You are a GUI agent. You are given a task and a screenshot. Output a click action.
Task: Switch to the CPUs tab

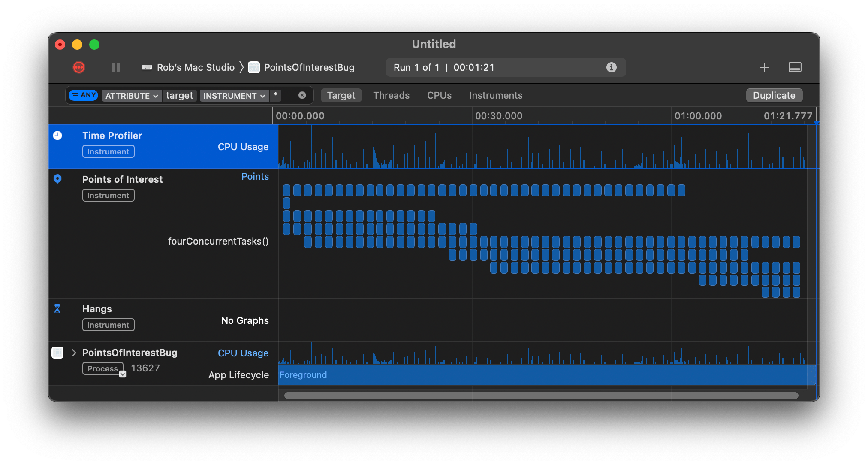point(439,95)
